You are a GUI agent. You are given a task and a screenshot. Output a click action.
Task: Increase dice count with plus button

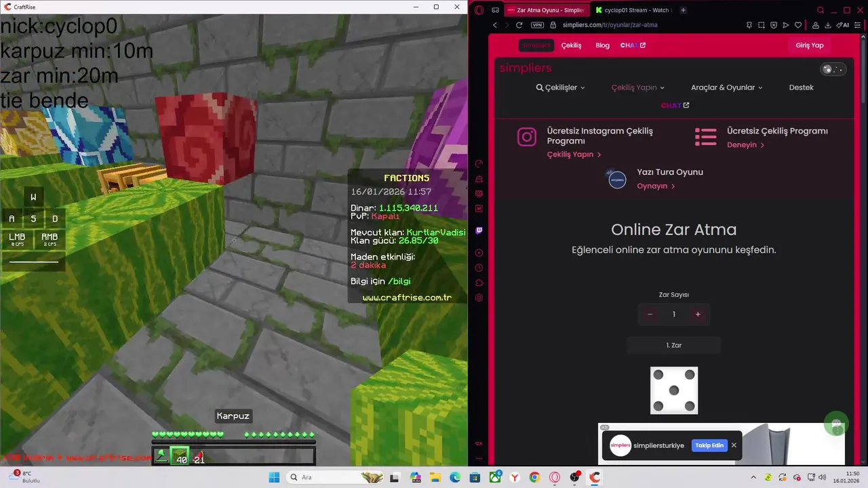coord(698,314)
